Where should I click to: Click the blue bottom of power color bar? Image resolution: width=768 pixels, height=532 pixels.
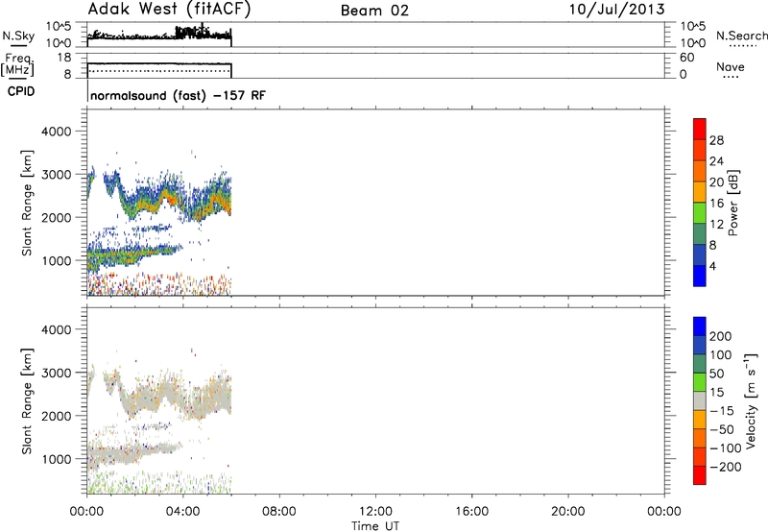(x=700, y=276)
